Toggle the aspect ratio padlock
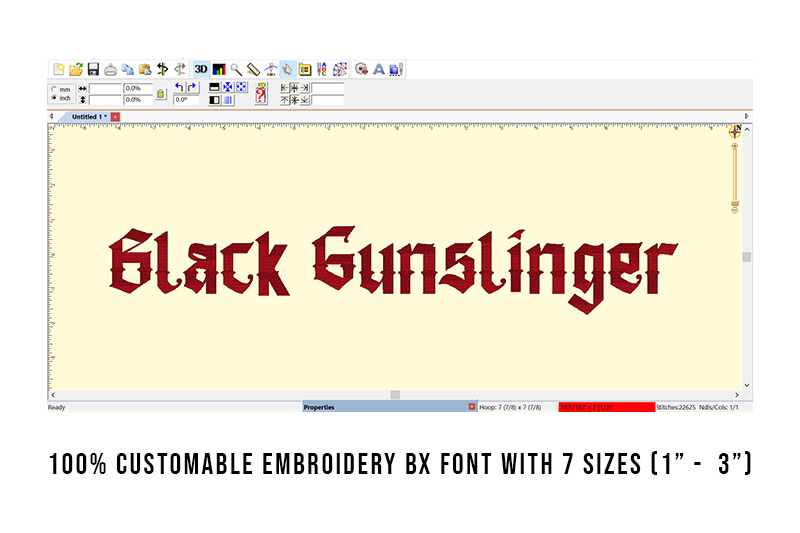Image resolution: width=800 pixels, height=533 pixels. click(161, 94)
